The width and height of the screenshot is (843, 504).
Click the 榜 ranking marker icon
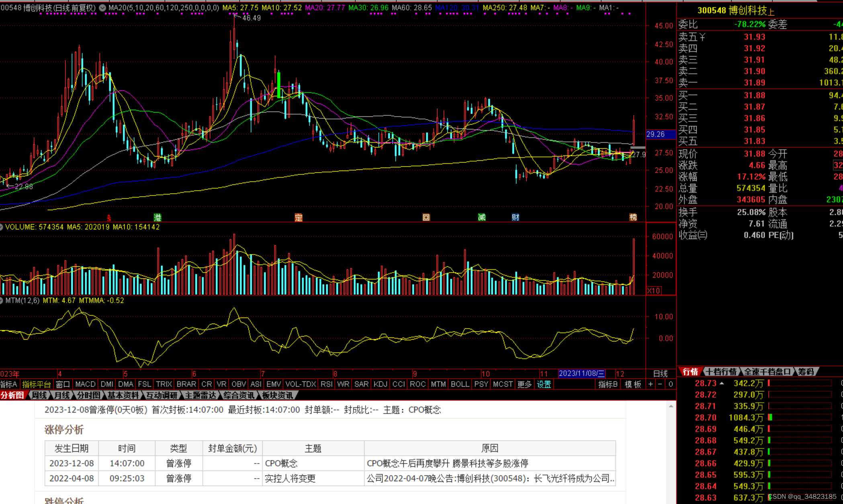click(x=633, y=217)
